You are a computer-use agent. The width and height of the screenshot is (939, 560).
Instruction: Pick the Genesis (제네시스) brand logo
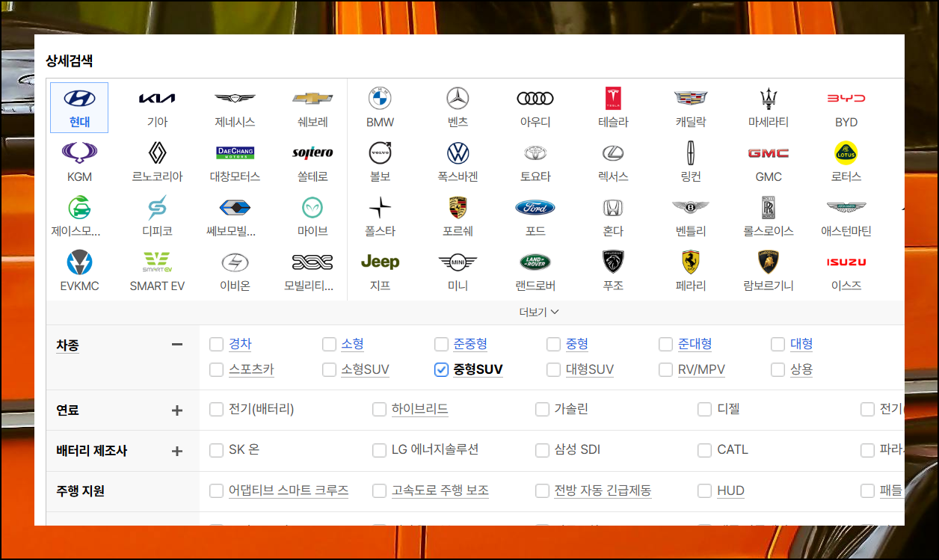point(235,99)
